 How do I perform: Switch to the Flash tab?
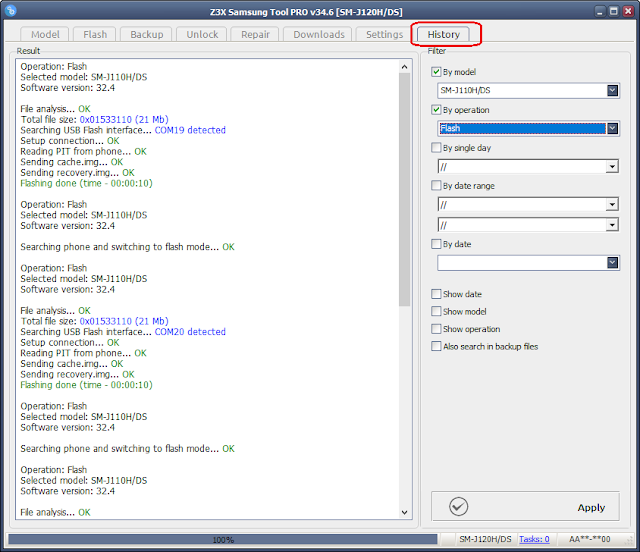click(95, 35)
